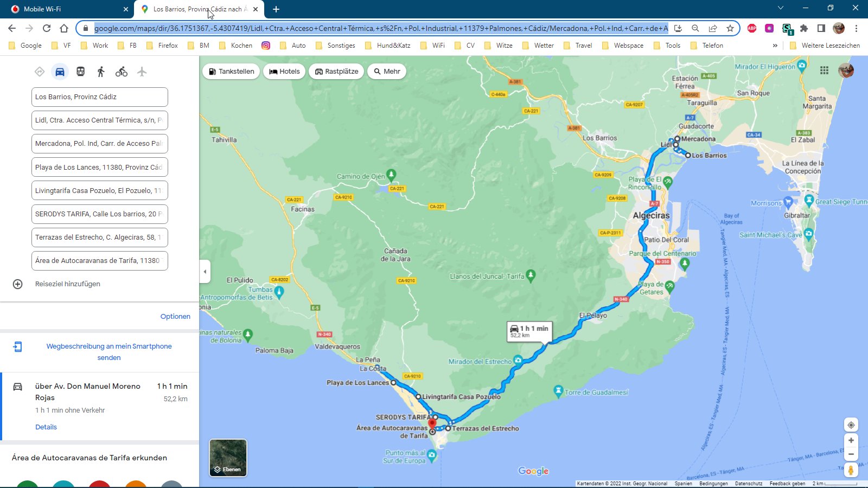Open the Instagram bookmark icon
868x488 pixels.
click(266, 46)
